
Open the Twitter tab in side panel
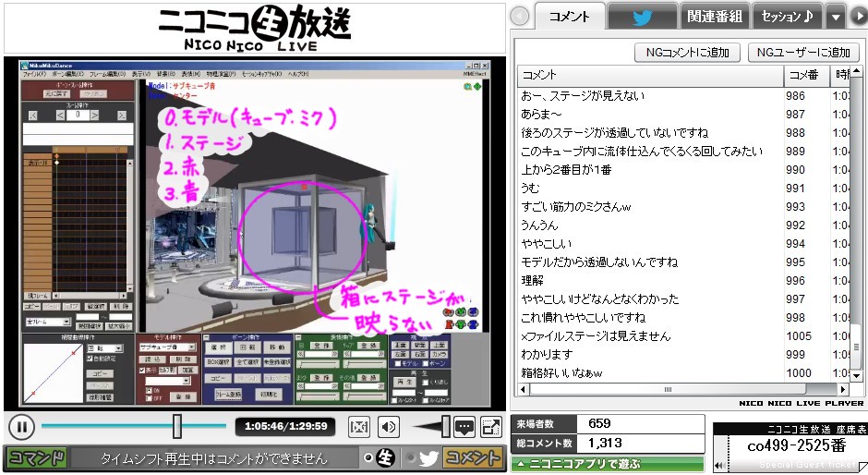click(x=642, y=18)
